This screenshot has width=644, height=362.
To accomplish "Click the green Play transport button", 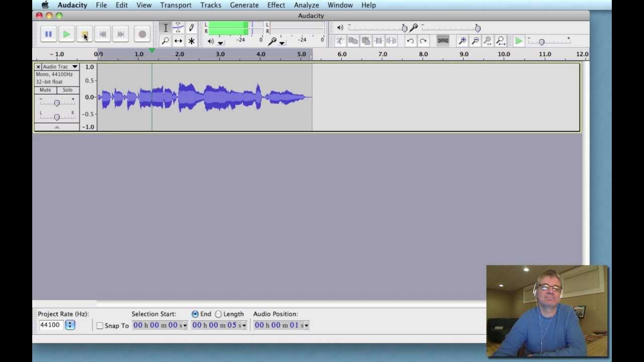I will point(66,34).
